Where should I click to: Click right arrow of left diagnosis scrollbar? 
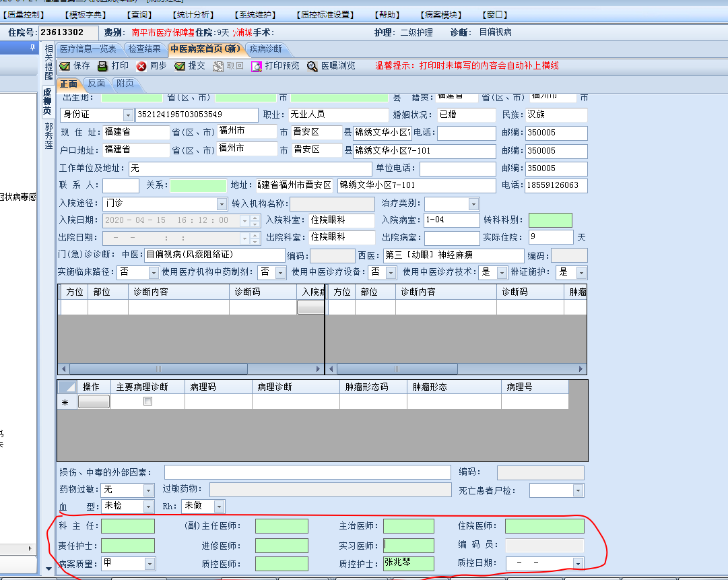(x=318, y=368)
